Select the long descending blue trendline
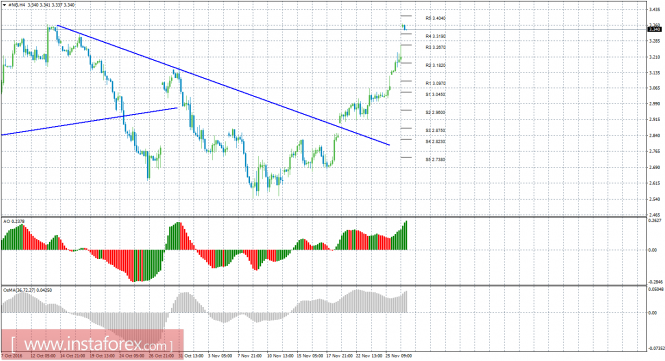 tap(224, 85)
